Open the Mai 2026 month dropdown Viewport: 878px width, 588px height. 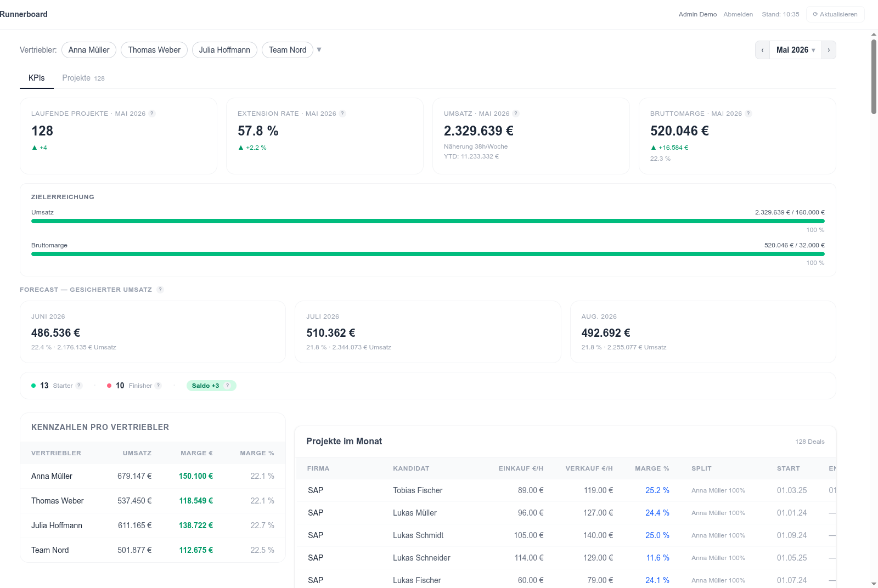click(796, 50)
